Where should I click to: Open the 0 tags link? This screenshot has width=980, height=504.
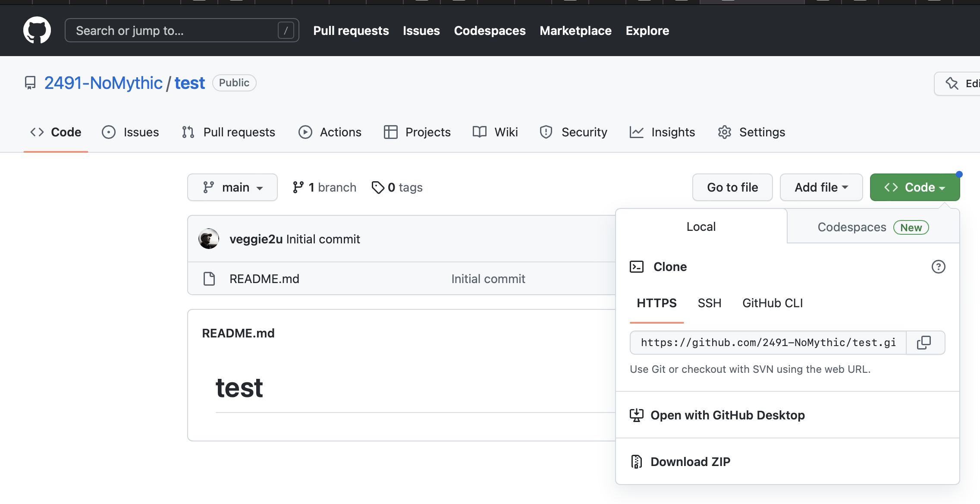[397, 187]
